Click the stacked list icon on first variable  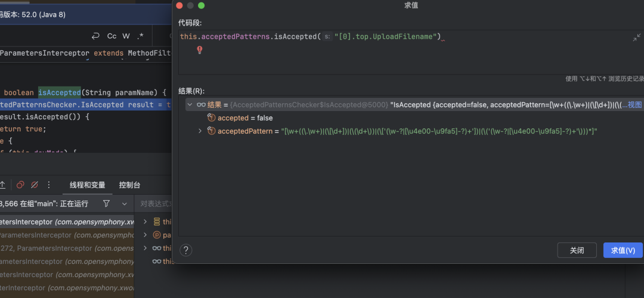(156, 222)
